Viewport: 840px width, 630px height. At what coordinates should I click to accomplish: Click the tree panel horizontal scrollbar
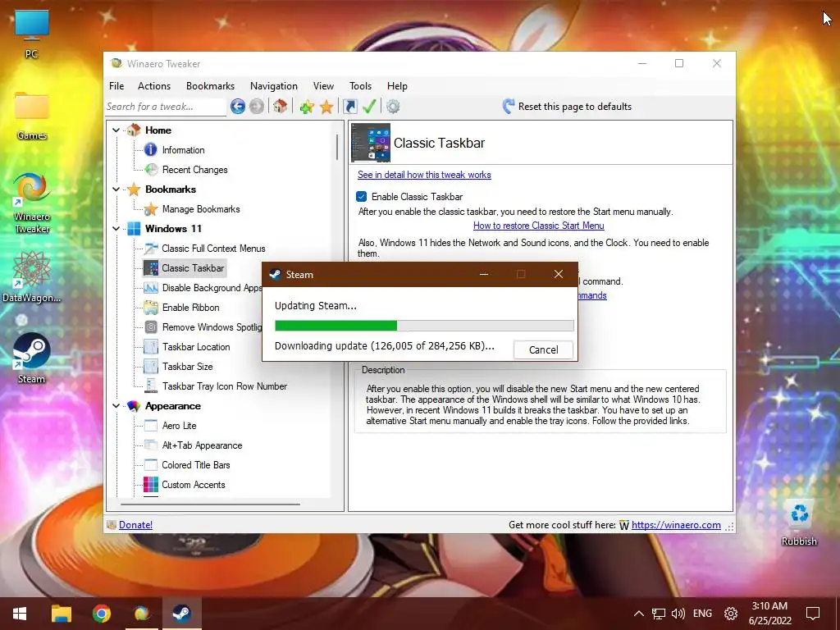click(x=210, y=504)
